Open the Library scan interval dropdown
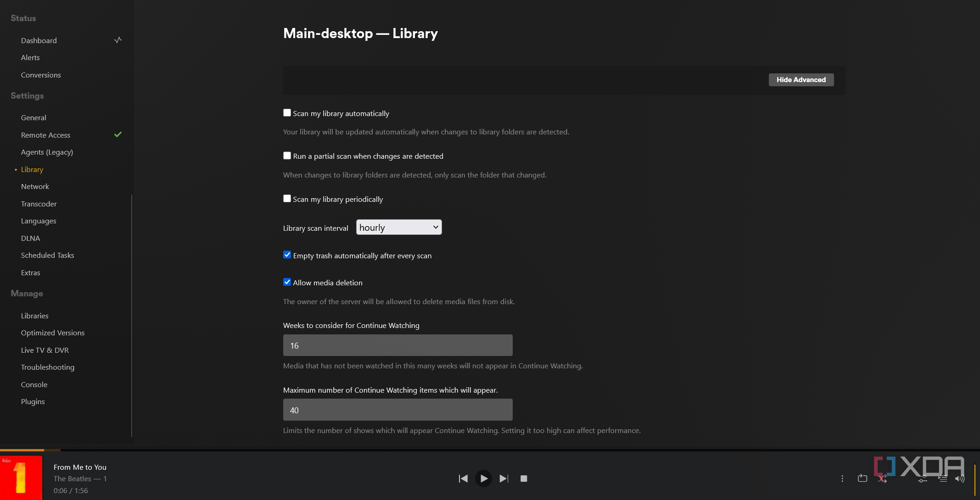The height and width of the screenshot is (500, 980). (x=398, y=228)
